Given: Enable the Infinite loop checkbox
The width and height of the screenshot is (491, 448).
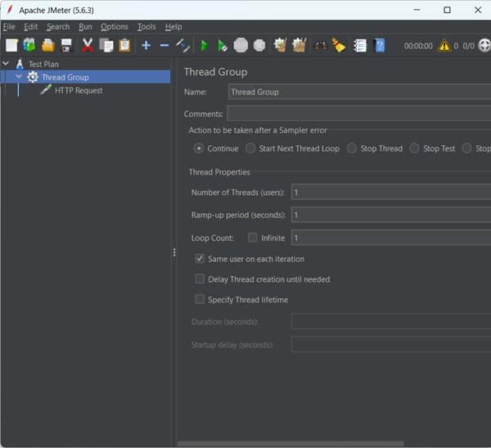Looking at the screenshot, I should [x=253, y=238].
